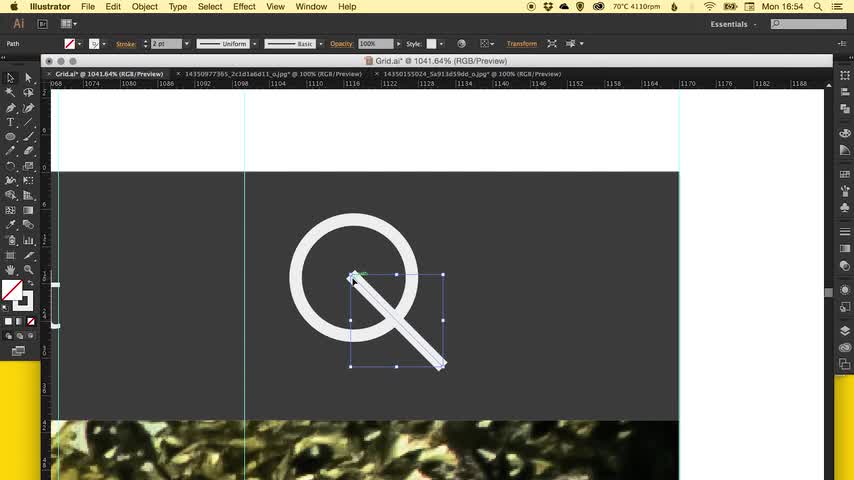Set paint mode to Gradient
854x480 pixels.
(20, 321)
